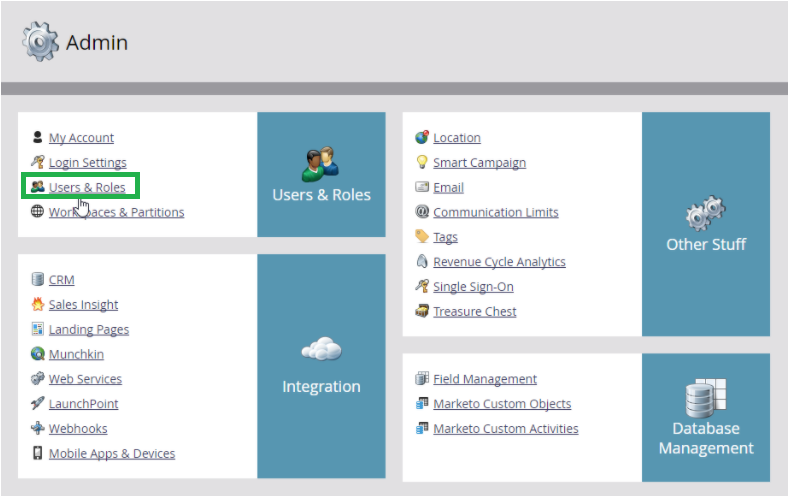Open the Tags link
Viewport: 788px width, 496px height.
[x=445, y=237]
